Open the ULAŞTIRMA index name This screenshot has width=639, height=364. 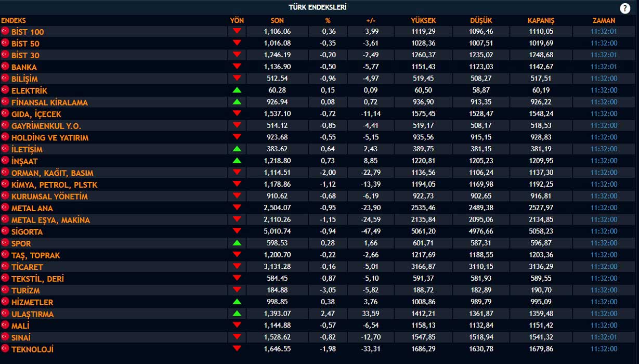[x=32, y=314]
